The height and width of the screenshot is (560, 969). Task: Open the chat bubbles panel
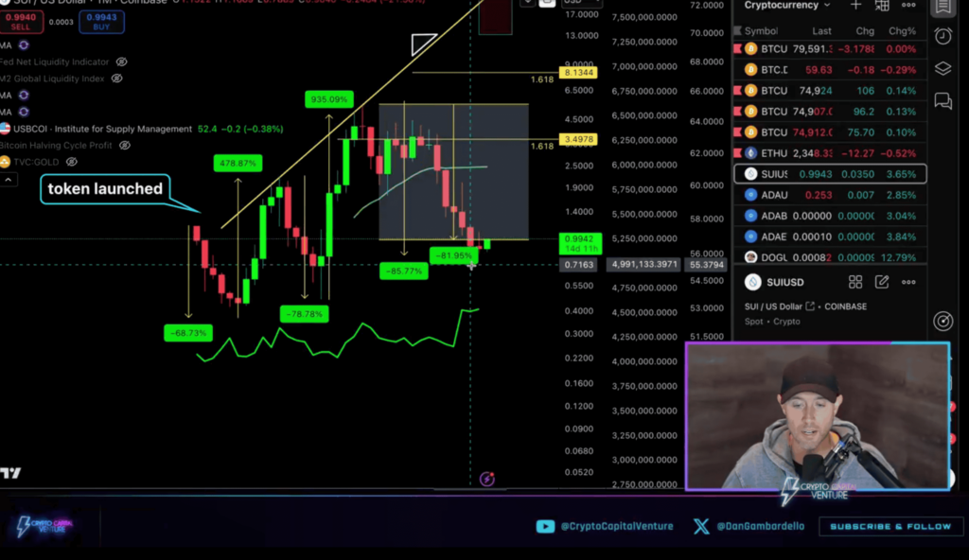943,101
